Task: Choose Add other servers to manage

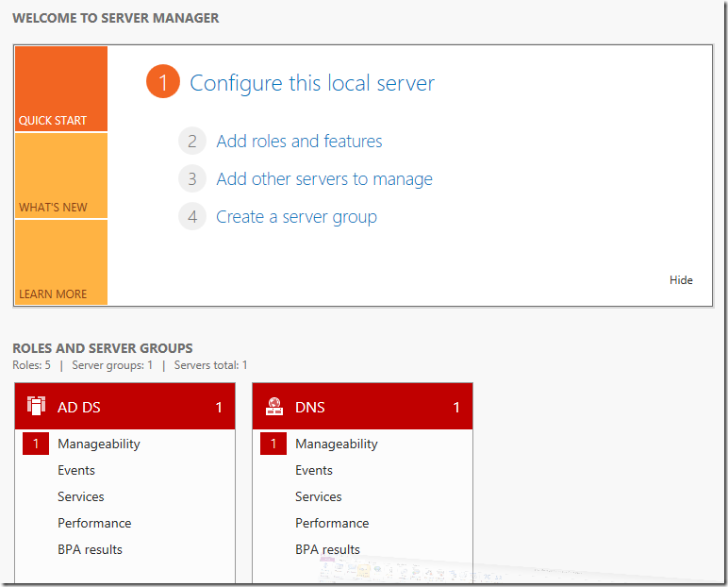Action: pos(324,179)
